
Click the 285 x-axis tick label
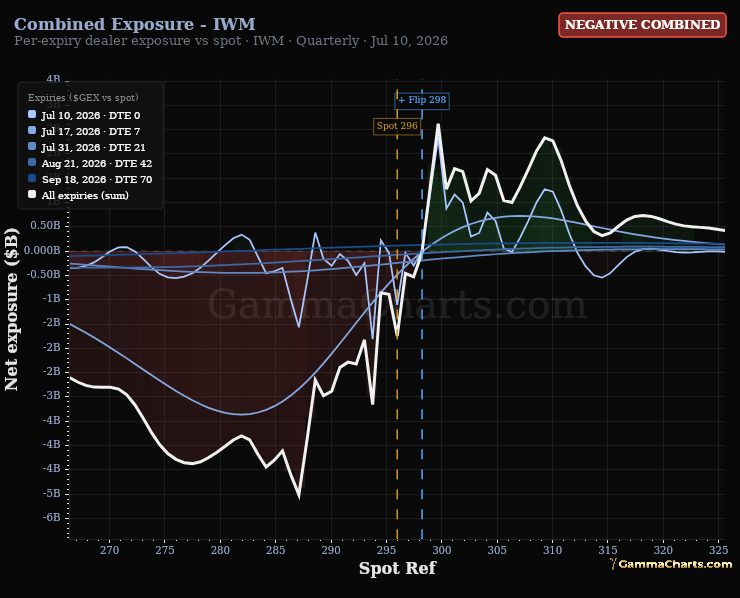[276, 550]
